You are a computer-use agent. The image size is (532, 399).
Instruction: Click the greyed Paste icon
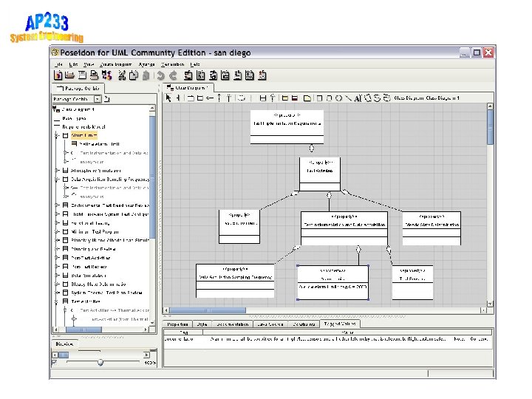point(146,75)
